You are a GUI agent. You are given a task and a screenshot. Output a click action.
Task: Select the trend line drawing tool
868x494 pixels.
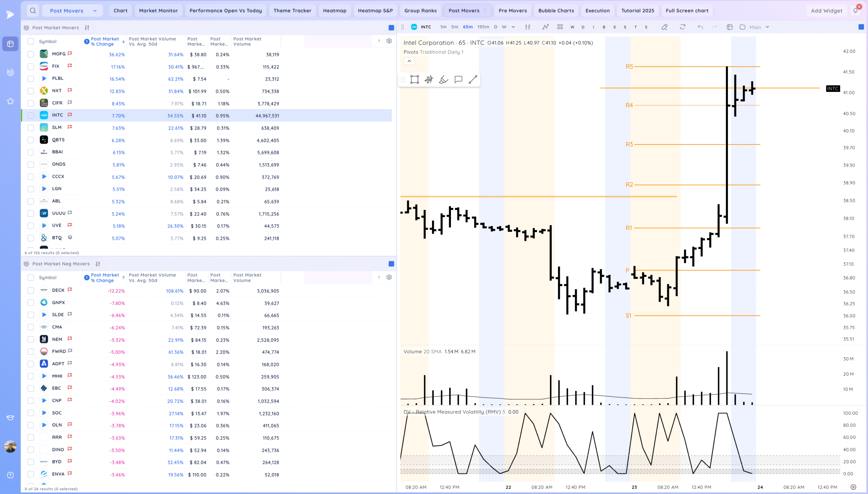[x=473, y=80]
